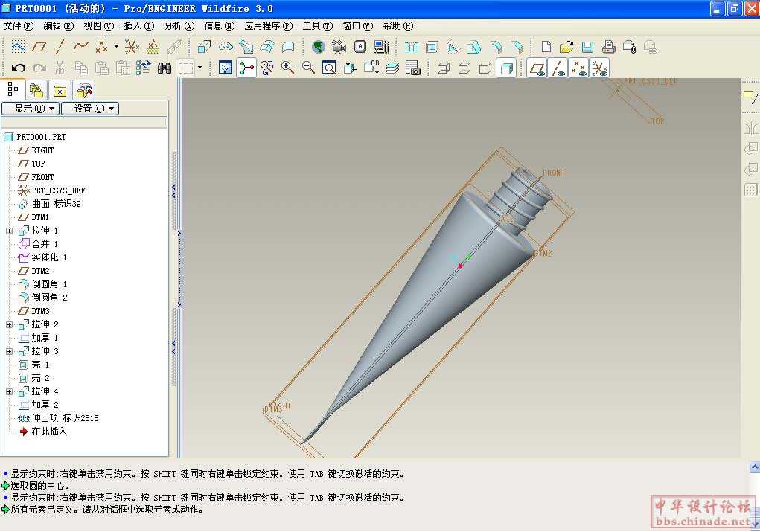Viewport: 760px width, 532px height.
Task: Create a new file
Action: (x=546, y=47)
